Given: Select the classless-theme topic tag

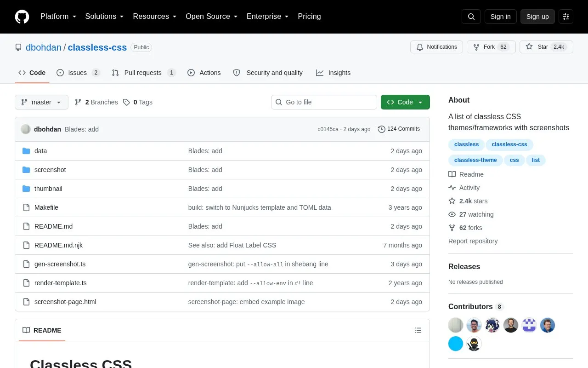Looking at the screenshot, I should [x=475, y=160].
